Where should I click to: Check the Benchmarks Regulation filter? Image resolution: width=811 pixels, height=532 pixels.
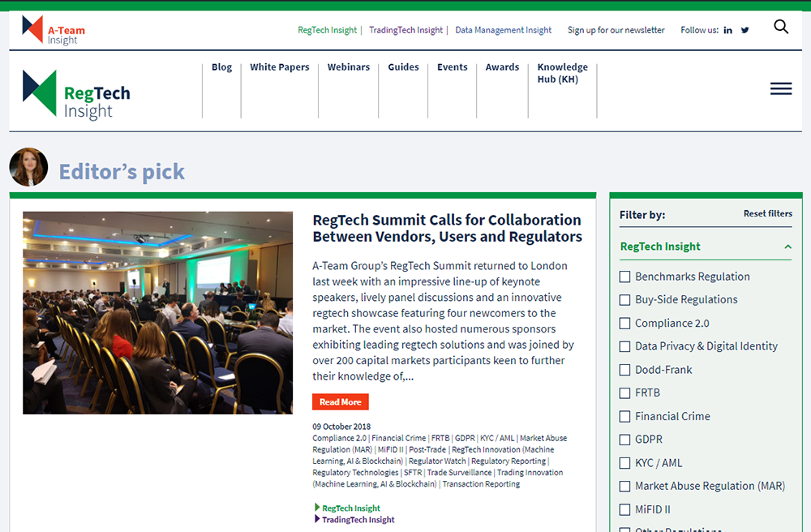click(624, 277)
